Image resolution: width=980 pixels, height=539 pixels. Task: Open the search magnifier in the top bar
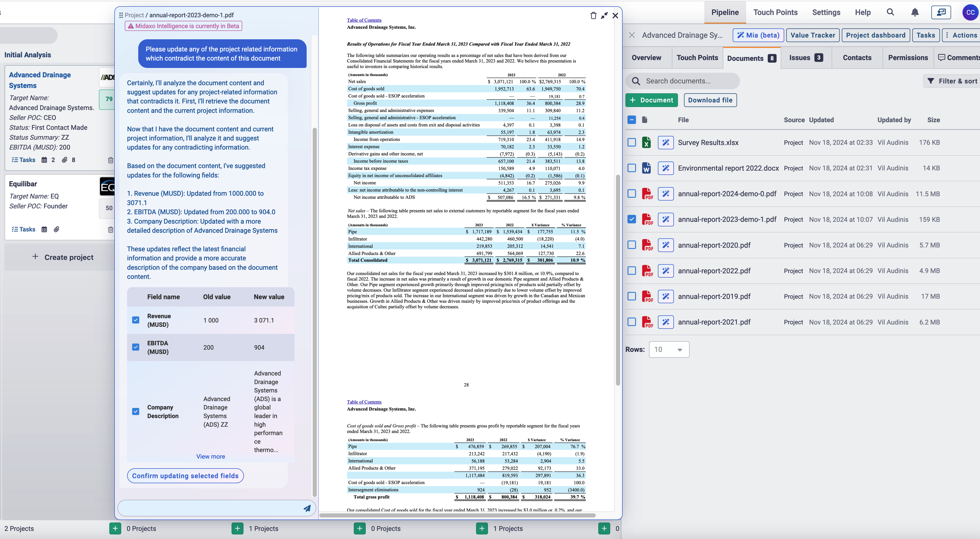(890, 12)
